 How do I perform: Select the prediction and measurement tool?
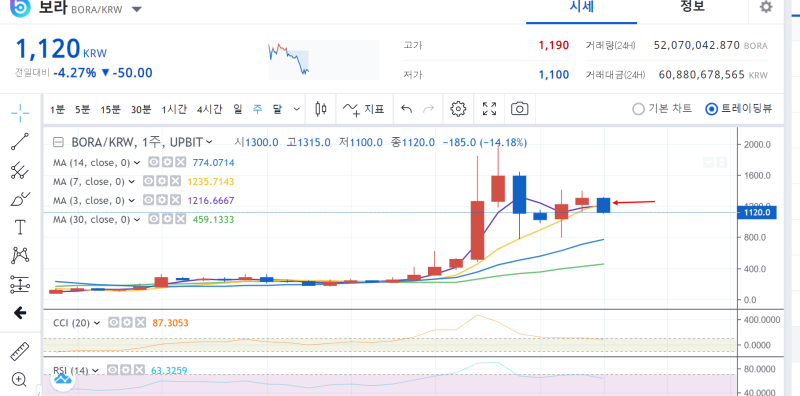click(20, 284)
